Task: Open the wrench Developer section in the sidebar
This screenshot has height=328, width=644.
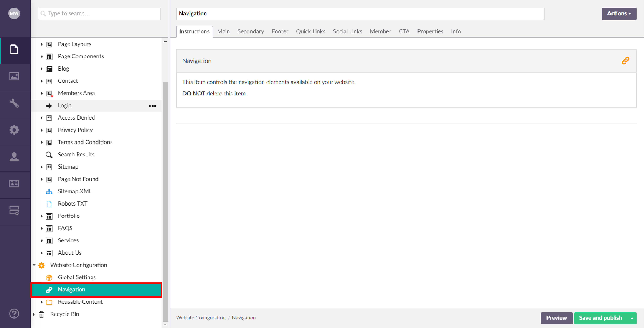Action: pyautogui.click(x=14, y=103)
